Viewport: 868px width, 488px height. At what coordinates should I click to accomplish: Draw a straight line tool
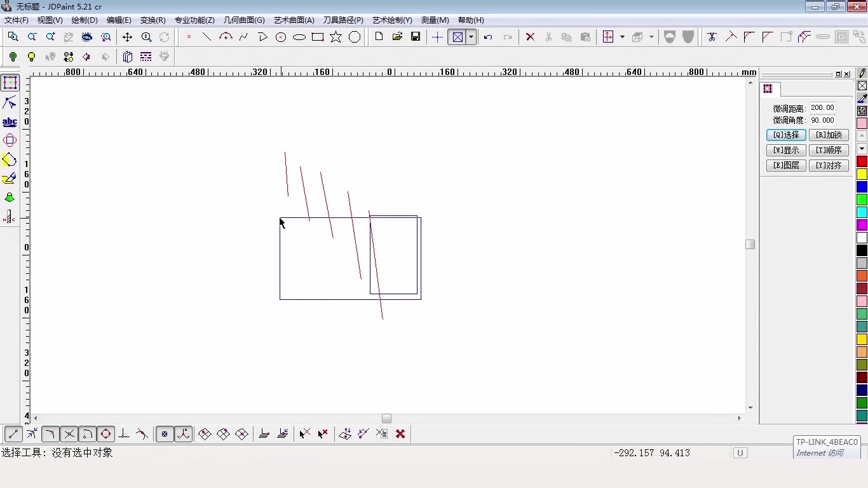(207, 37)
